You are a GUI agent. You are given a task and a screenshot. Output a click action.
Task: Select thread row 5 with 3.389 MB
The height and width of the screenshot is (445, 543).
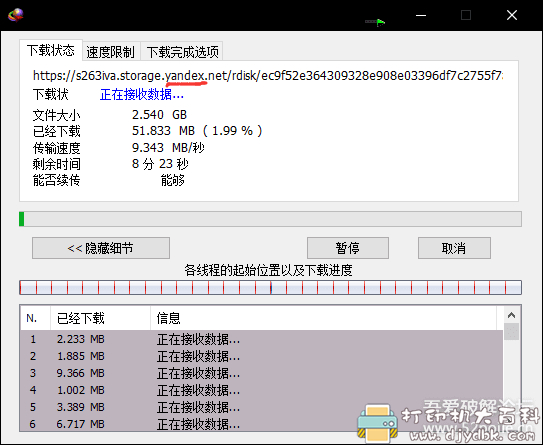click(261, 407)
